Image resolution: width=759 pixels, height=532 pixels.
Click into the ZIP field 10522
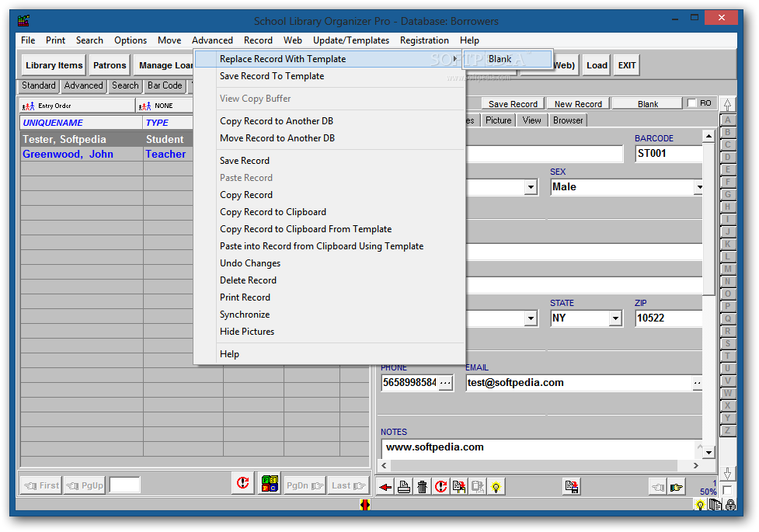click(669, 318)
